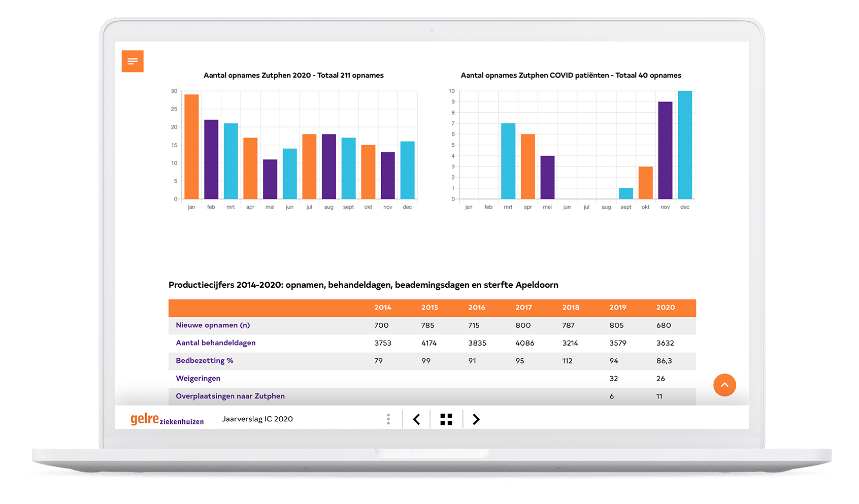Click the Jaarverslag IC 2020 title
Image resolution: width=859 pixels, height=504 pixels.
click(257, 419)
